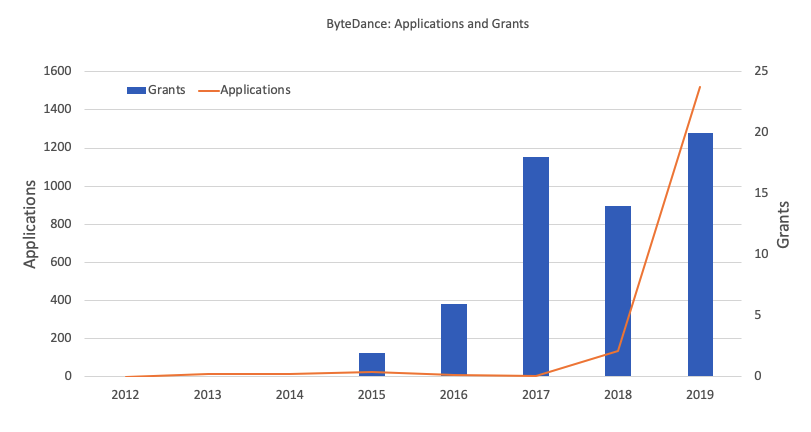The height and width of the screenshot is (432, 811).
Task: Click the x-axis label "2018"
Action: (x=618, y=395)
